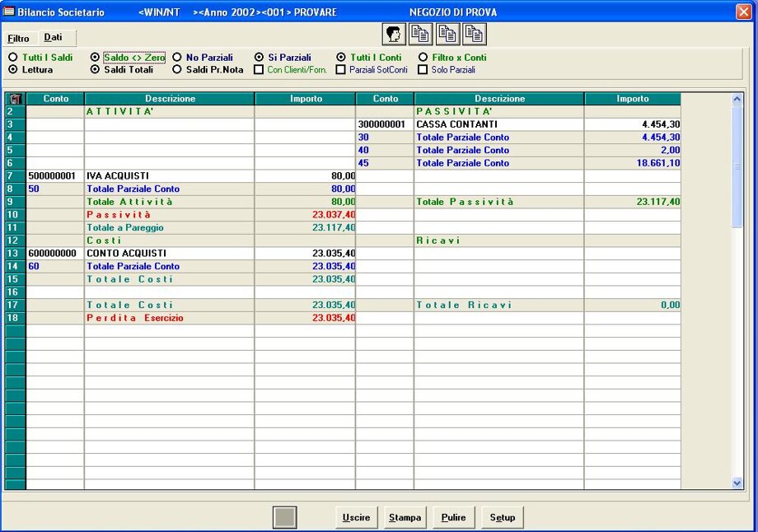Image resolution: width=758 pixels, height=532 pixels.
Task: Click the middle document-pages toolbar icon
Action: coord(447,34)
